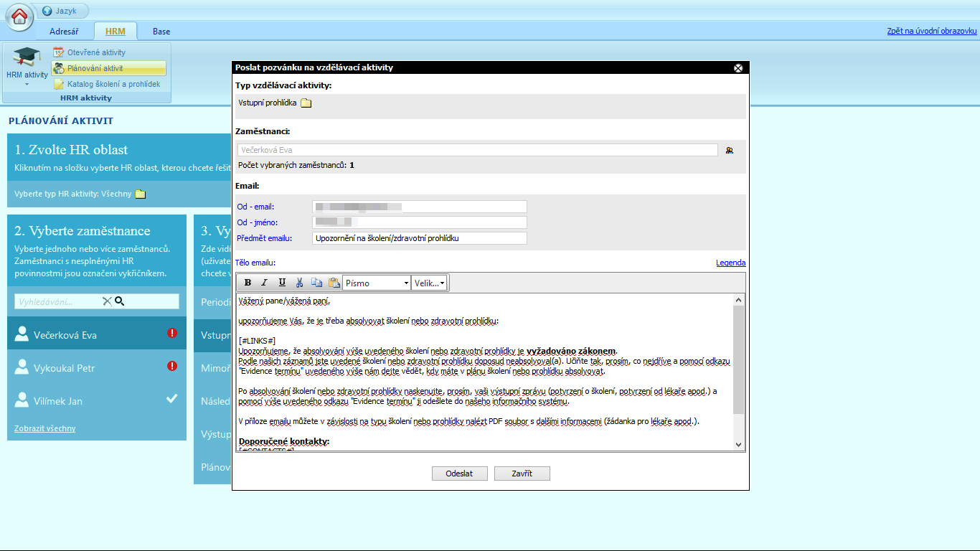
Task: Click the email body vertical scrollbar thumb
Action: point(739,359)
